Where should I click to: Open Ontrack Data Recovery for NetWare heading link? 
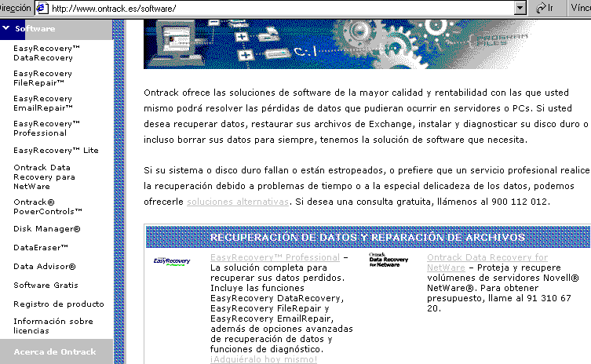tap(487, 262)
